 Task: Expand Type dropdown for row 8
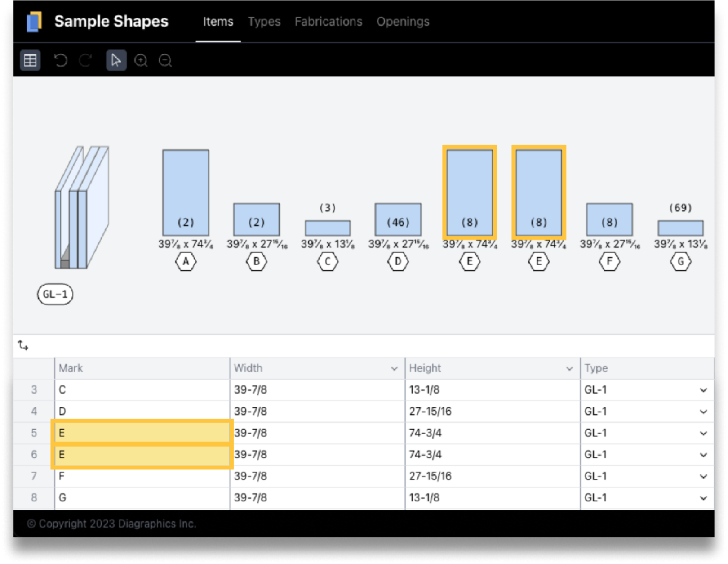click(x=703, y=498)
